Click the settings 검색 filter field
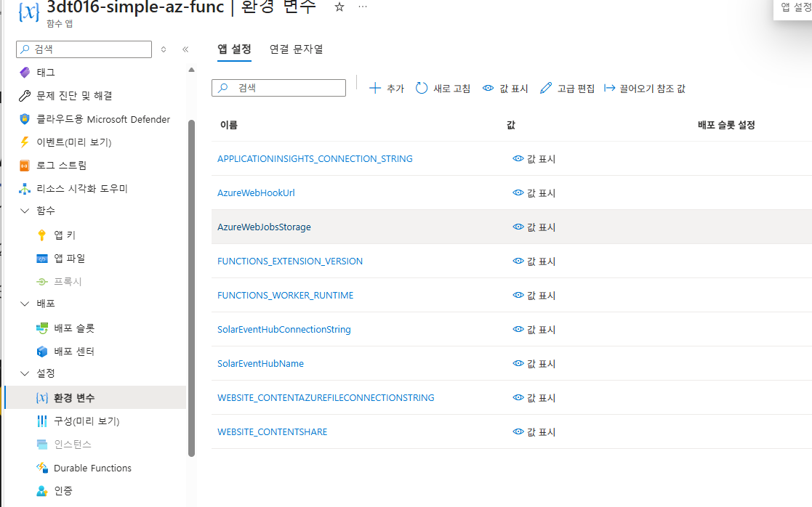This screenshot has height=507, width=812. (x=278, y=88)
